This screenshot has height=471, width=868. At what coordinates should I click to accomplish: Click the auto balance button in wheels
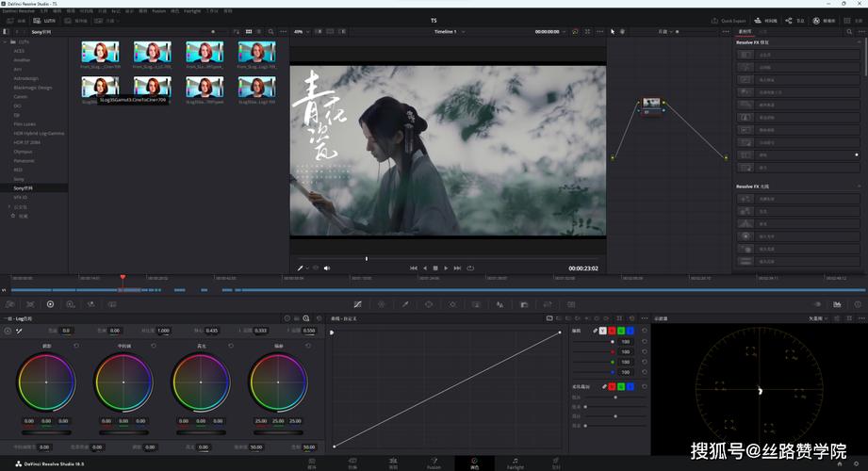pos(8,331)
